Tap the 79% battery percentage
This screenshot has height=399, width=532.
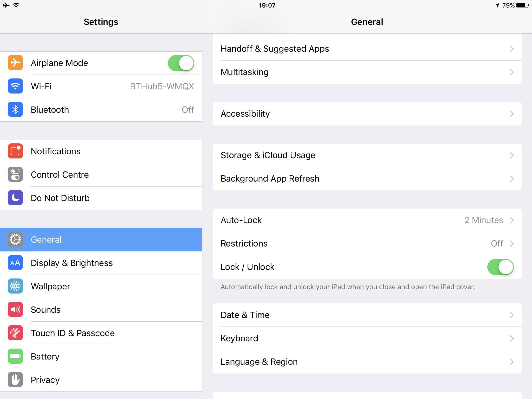point(508,5)
